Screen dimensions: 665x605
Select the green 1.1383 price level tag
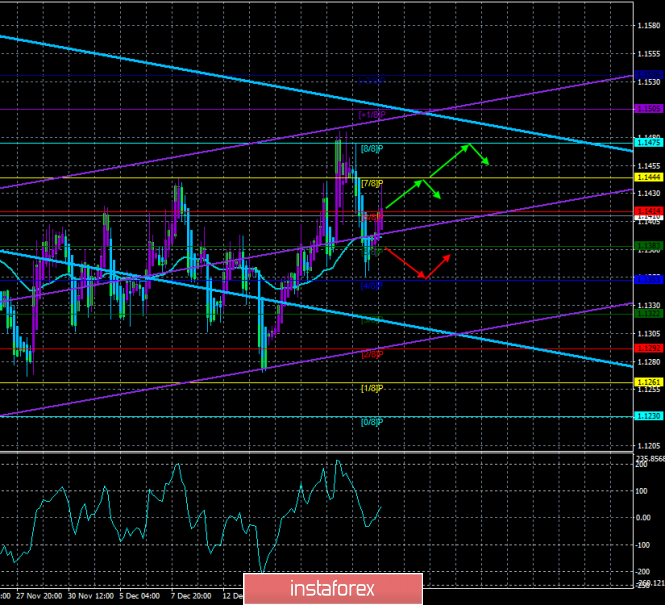point(649,246)
